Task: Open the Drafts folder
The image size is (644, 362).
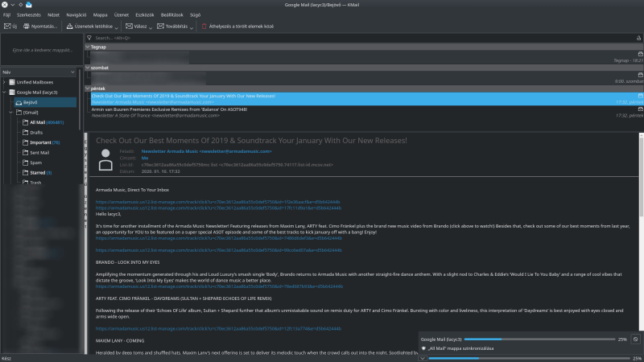Action: click(x=36, y=133)
